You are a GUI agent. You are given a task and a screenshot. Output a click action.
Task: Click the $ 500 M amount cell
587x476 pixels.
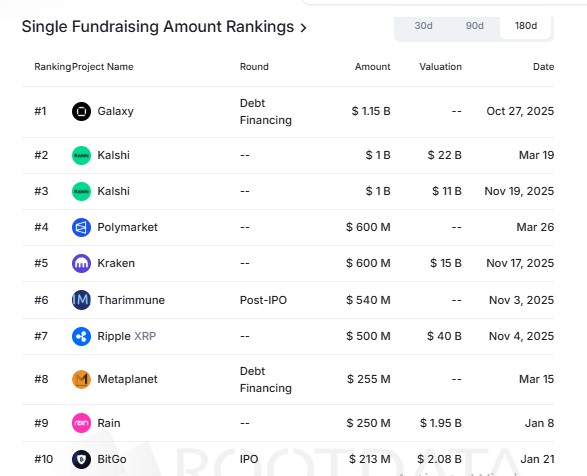pyautogui.click(x=368, y=336)
